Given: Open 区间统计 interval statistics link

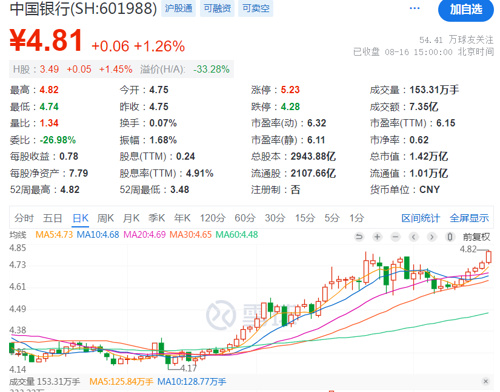Looking at the screenshot, I should (x=421, y=218).
